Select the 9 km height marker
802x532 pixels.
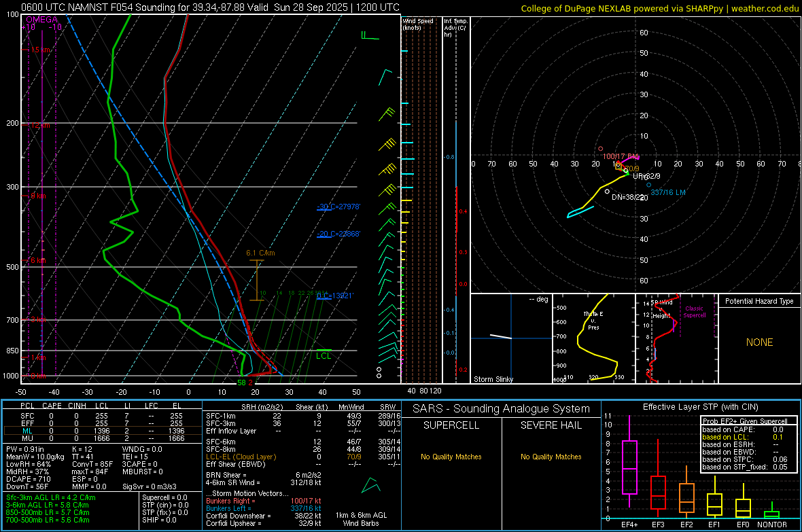coord(38,196)
